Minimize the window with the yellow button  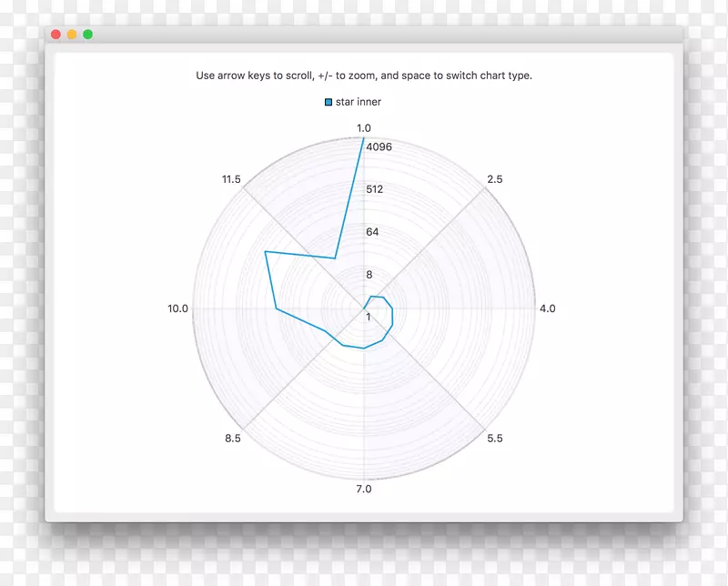pos(72,35)
